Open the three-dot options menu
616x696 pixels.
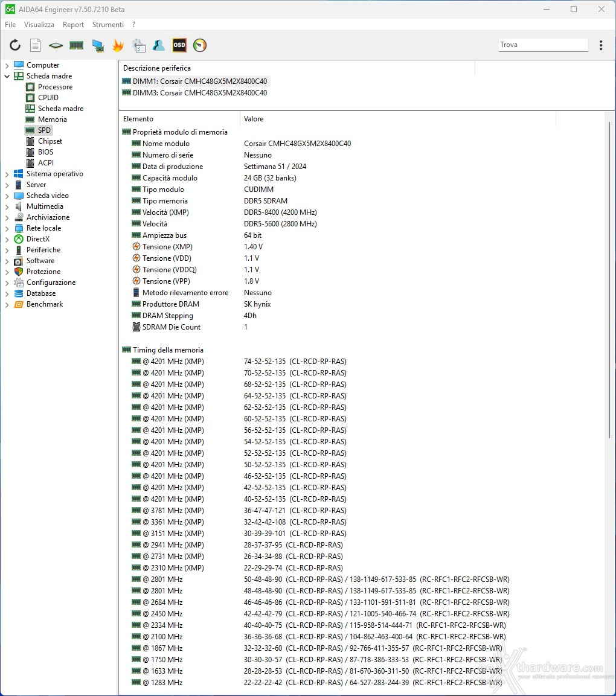(x=601, y=45)
